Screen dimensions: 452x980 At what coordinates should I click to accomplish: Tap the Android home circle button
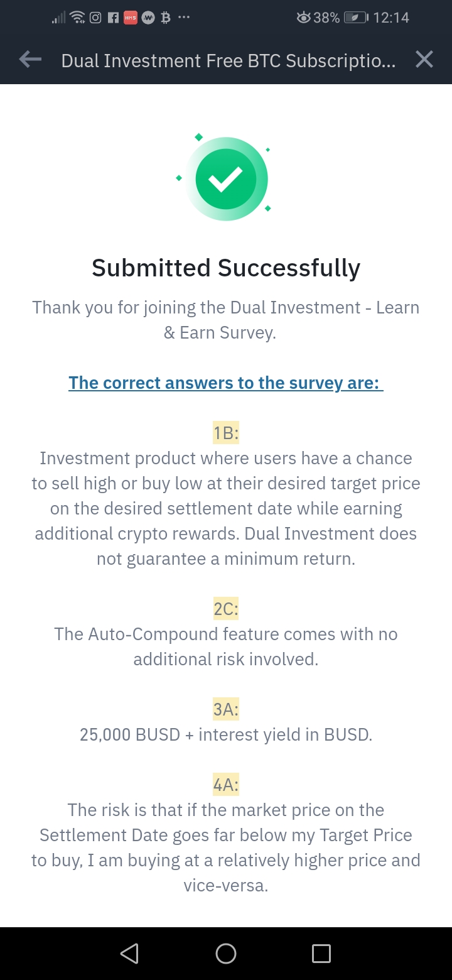[226, 954]
